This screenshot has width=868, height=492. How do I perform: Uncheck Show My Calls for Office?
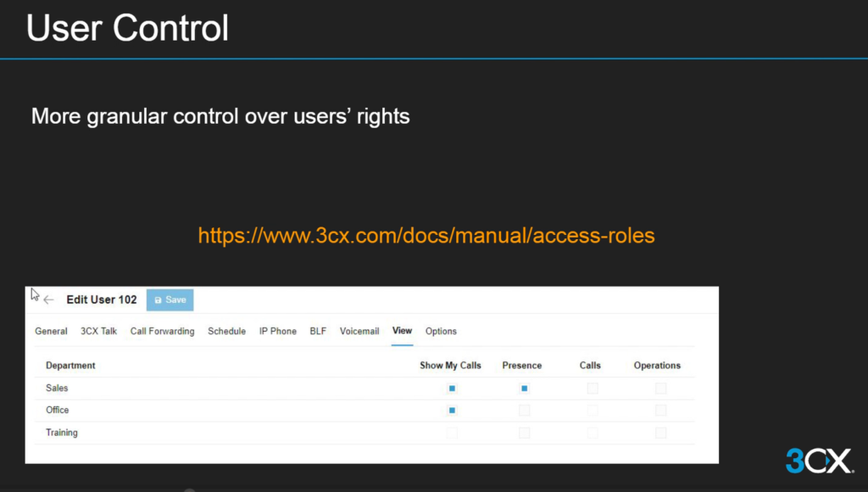452,410
